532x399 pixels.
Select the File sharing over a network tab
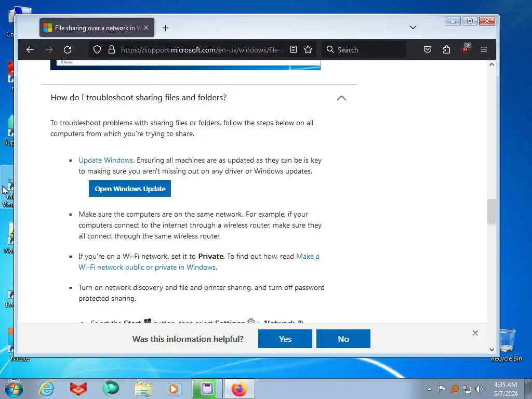97,28
